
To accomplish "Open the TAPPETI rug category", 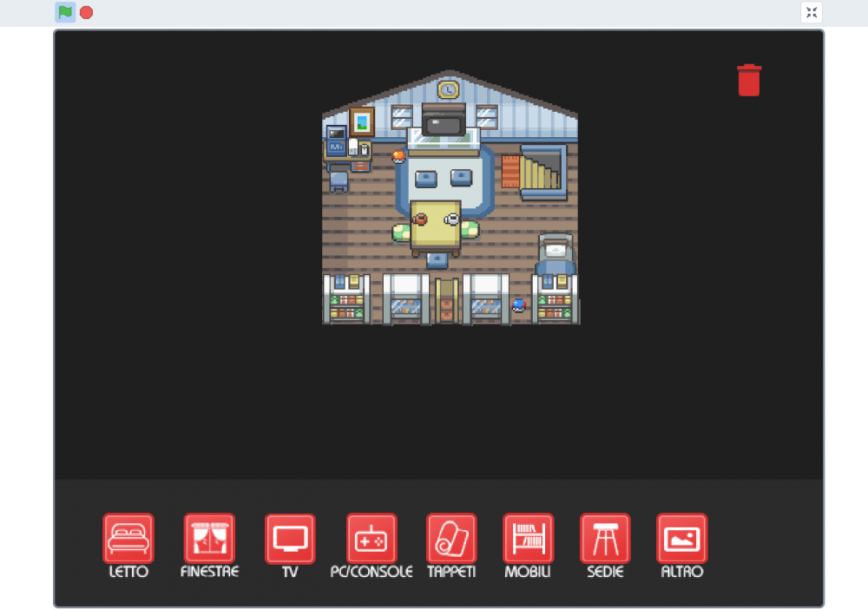I will pos(451,539).
